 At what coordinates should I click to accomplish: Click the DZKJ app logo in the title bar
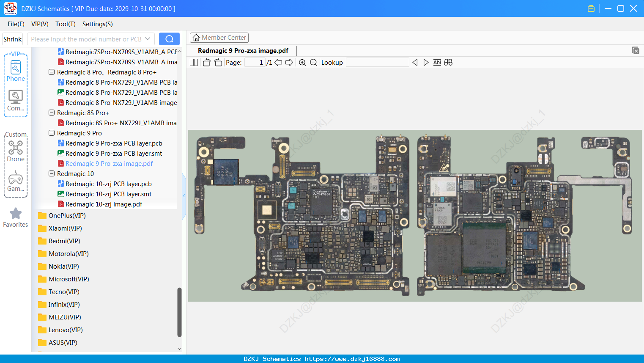(11, 8)
